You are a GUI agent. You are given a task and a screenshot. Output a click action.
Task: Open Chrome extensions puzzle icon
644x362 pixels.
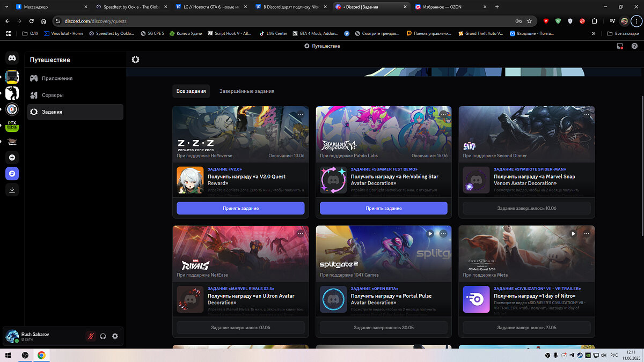594,21
